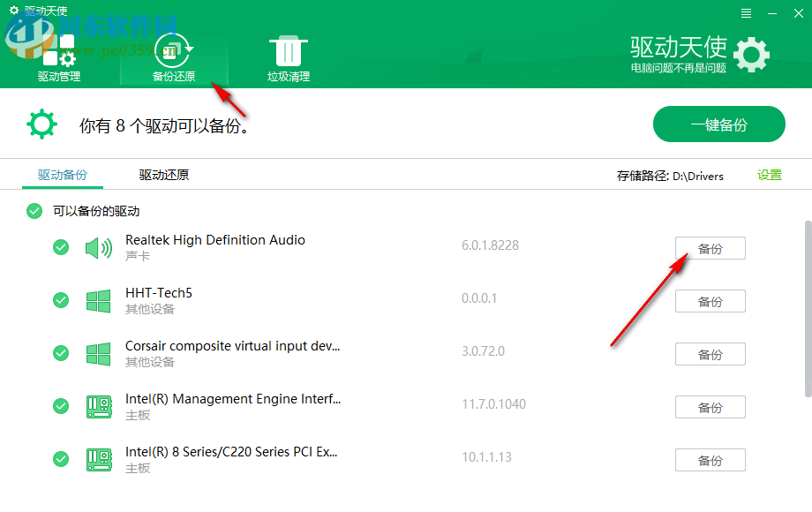Open the hamburger menu at top right
Viewport: 812px width, 512px height.
point(745,14)
